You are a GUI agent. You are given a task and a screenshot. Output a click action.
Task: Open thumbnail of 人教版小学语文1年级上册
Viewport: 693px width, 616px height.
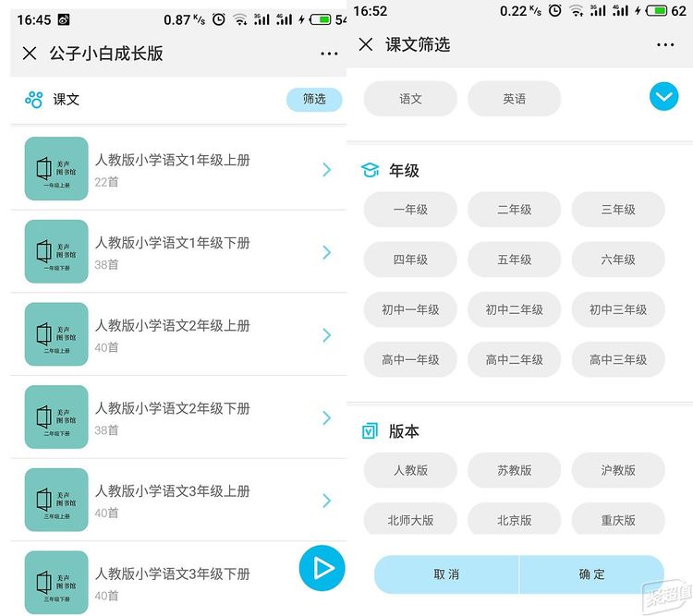(x=56, y=169)
